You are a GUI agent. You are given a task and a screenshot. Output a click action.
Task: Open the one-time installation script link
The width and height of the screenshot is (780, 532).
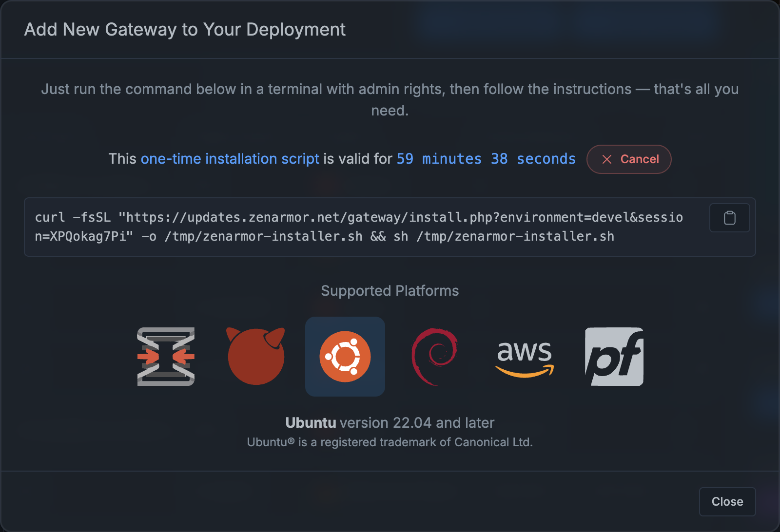pos(230,159)
